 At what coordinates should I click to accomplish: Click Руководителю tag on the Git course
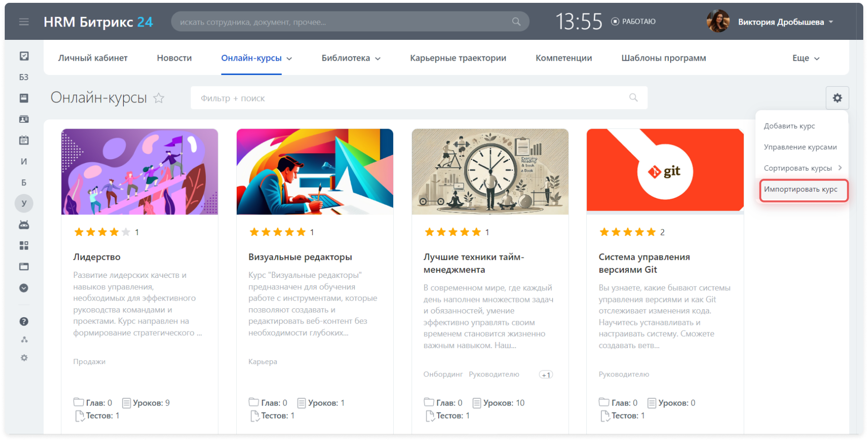tap(624, 374)
